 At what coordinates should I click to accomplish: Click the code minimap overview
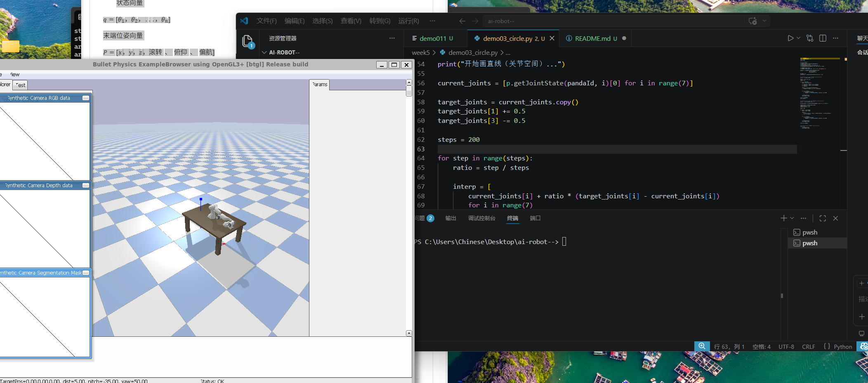pos(819,94)
